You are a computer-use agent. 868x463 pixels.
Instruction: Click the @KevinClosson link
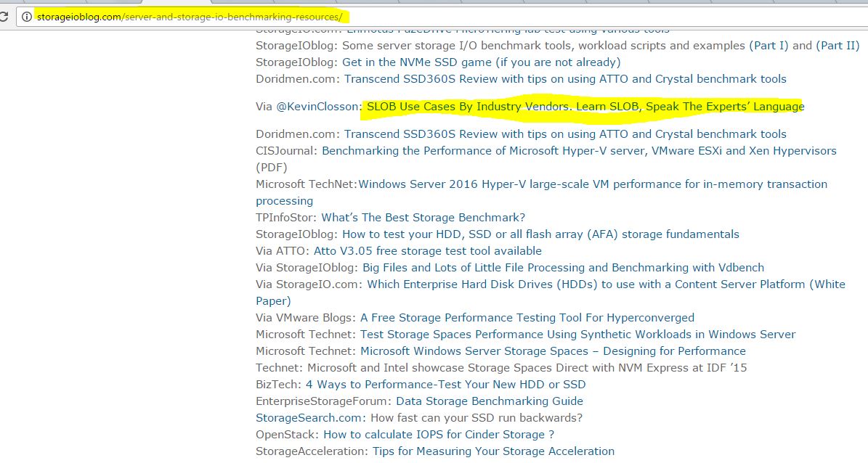pos(317,107)
